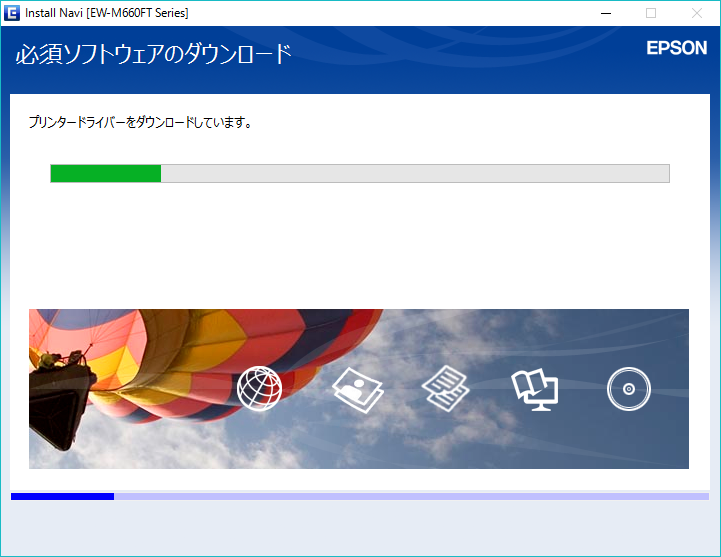
Task: Close the Install Navi window
Action: (697, 13)
